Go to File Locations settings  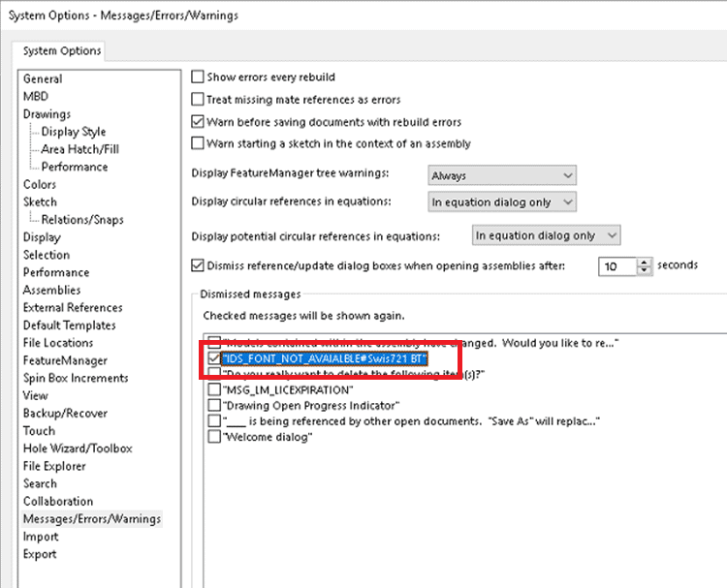click(58, 343)
